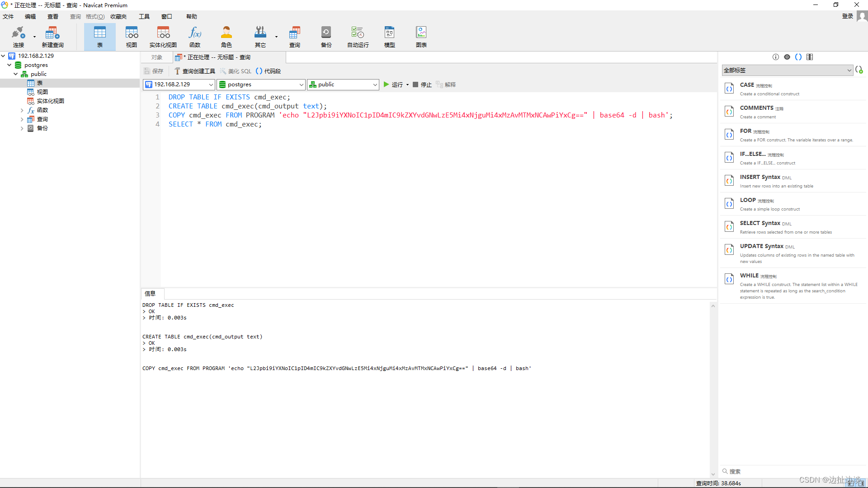Select the 函数 (Functions) toolbar icon

(x=194, y=36)
